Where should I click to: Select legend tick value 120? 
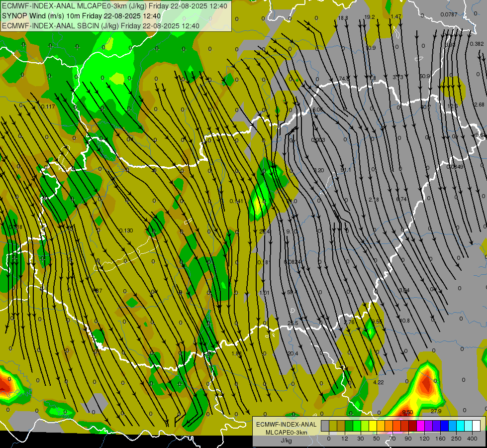point(424,439)
